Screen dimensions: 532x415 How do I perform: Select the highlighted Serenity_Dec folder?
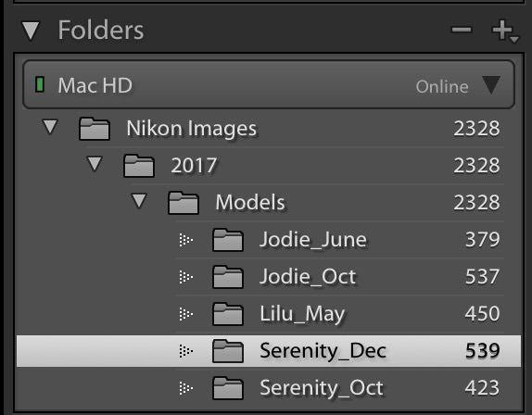(x=269, y=351)
